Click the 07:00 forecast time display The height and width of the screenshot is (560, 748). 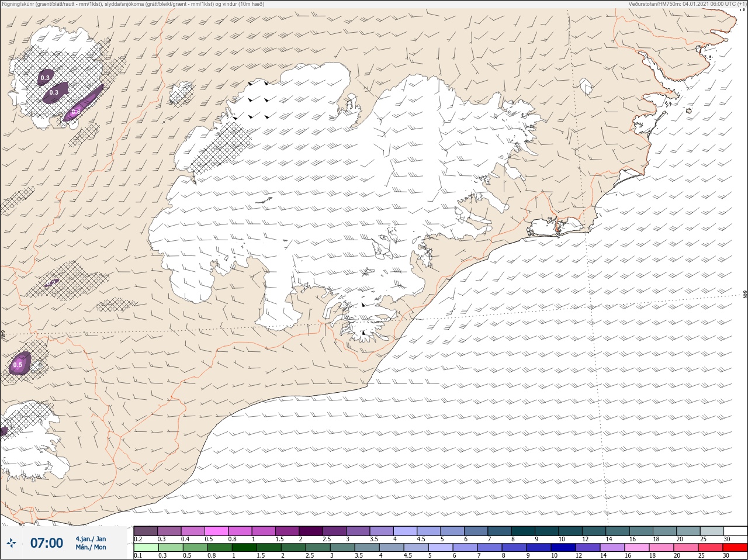pyautogui.click(x=47, y=543)
